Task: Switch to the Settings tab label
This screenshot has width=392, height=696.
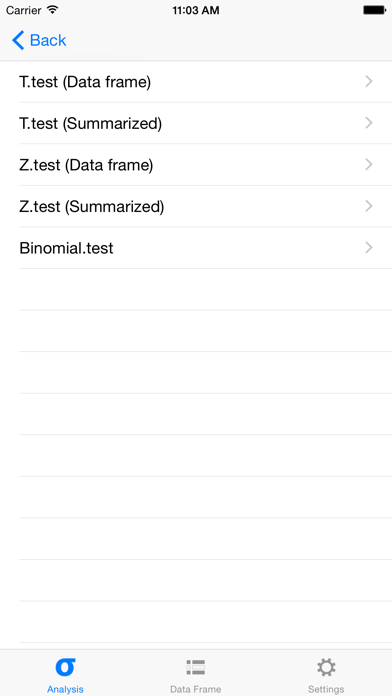Action: [x=326, y=689]
